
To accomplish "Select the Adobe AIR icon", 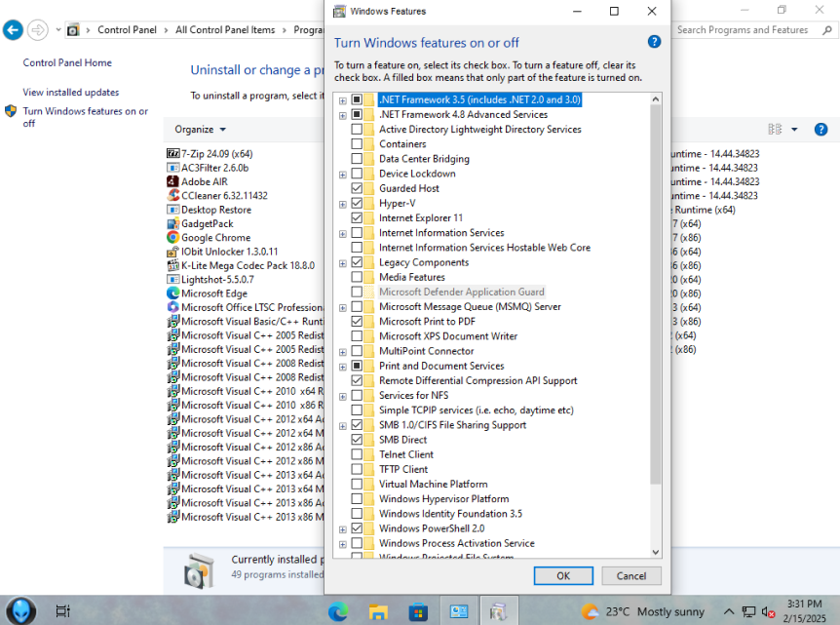I will 173,181.
